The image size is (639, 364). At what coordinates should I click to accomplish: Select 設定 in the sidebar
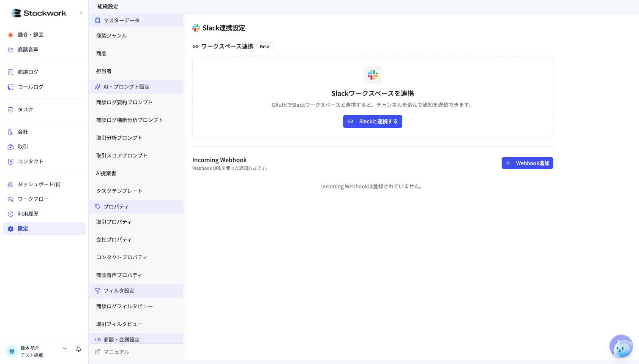pos(44,229)
